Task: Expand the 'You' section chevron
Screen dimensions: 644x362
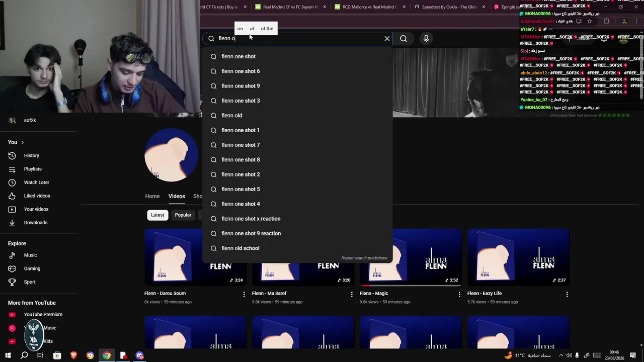Action: tap(22, 142)
